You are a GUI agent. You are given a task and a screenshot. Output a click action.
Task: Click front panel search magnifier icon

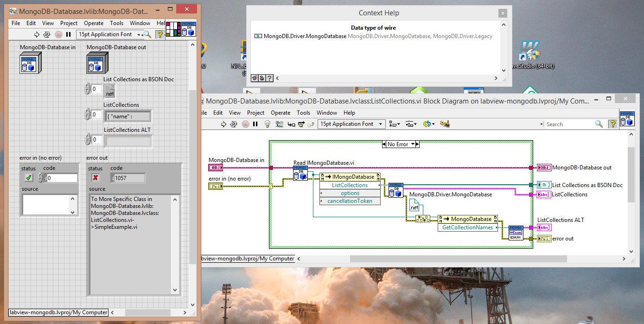pyautogui.click(x=147, y=34)
